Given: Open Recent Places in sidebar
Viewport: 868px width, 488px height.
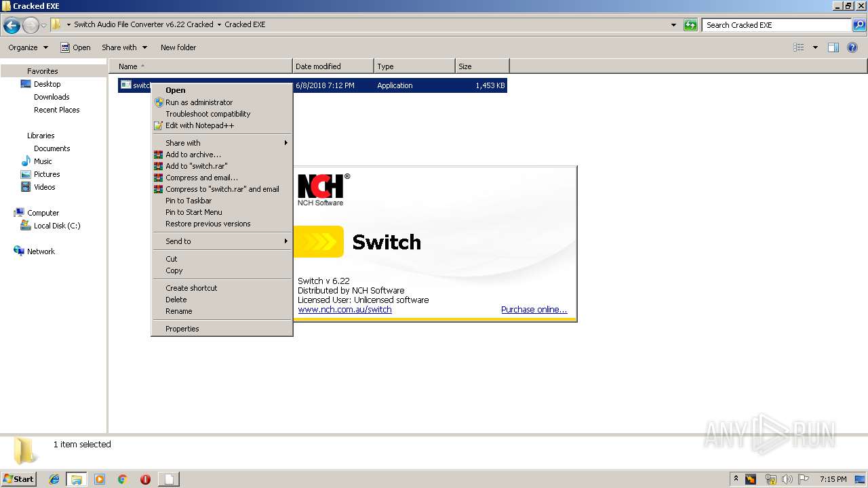Looking at the screenshot, I should 57,110.
